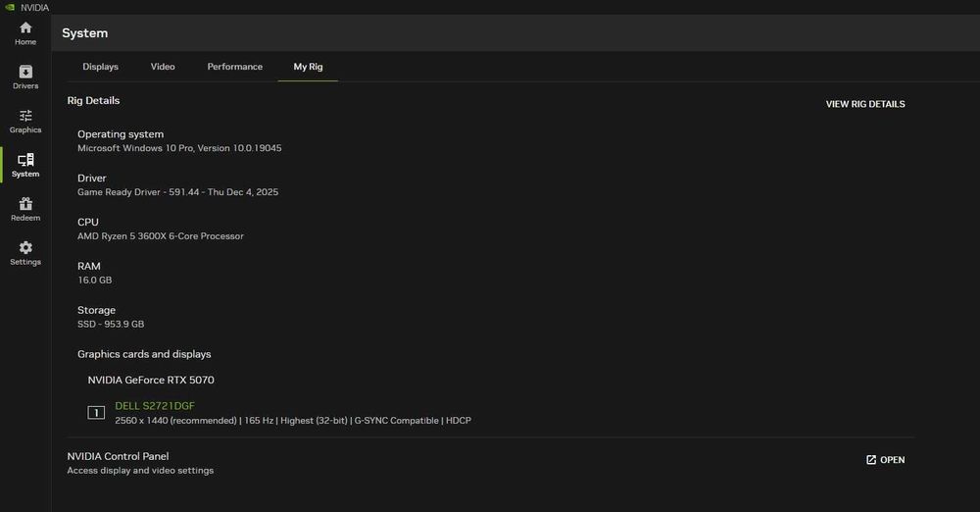Screen dimensions: 980x512
Task: Select the System page heading
Action: tap(85, 33)
